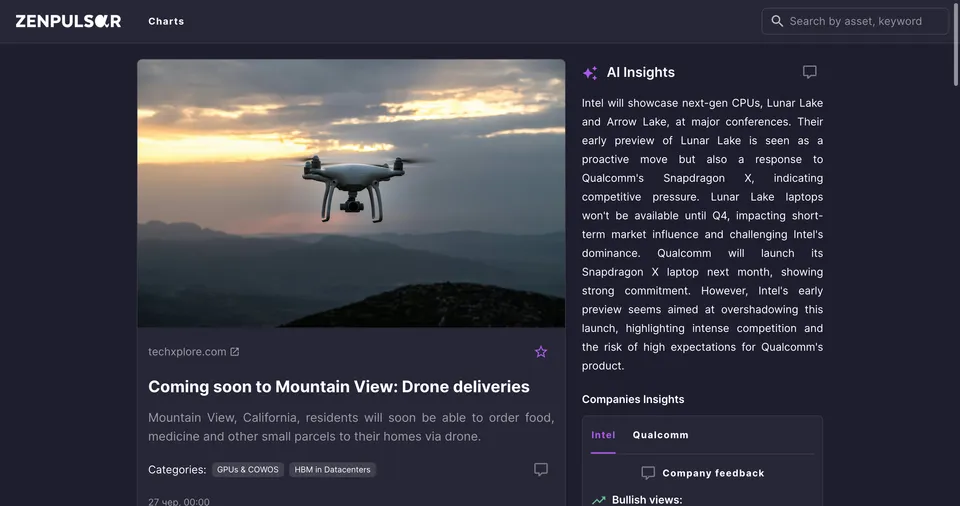The width and height of the screenshot is (960, 506).
Task: Click the AI Insights heading text
Action: (x=640, y=72)
